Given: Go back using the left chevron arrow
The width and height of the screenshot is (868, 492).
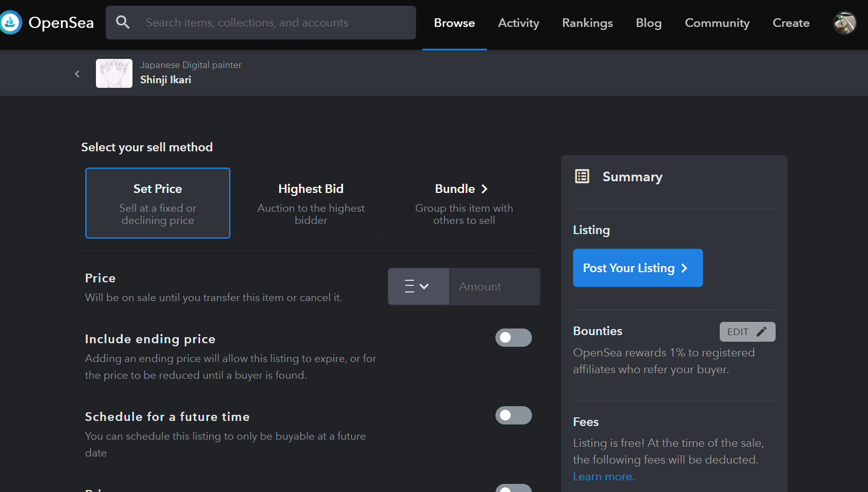Looking at the screenshot, I should pyautogui.click(x=77, y=74).
